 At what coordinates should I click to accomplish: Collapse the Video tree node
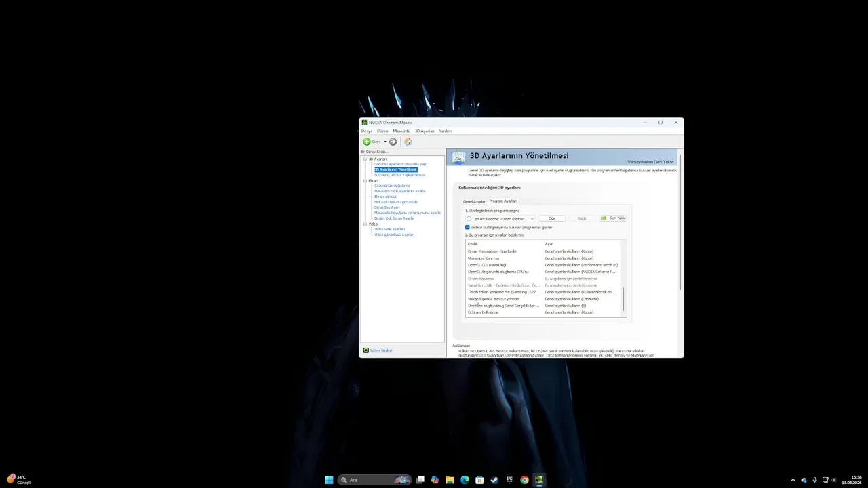click(x=365, y=224)
